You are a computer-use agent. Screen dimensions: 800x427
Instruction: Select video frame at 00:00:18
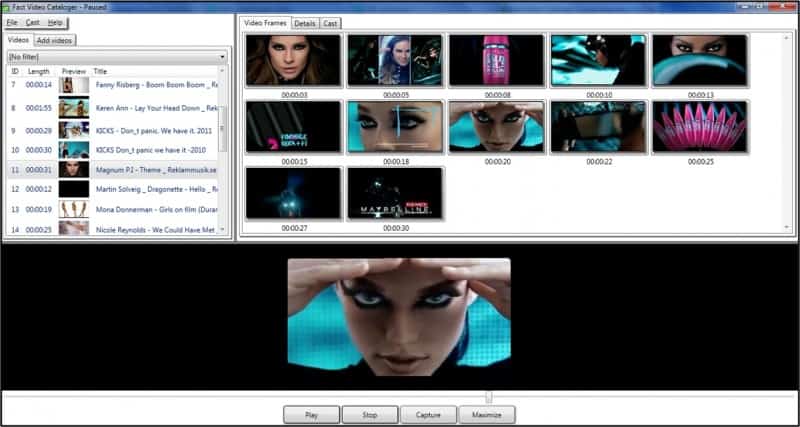click(395, 127)
